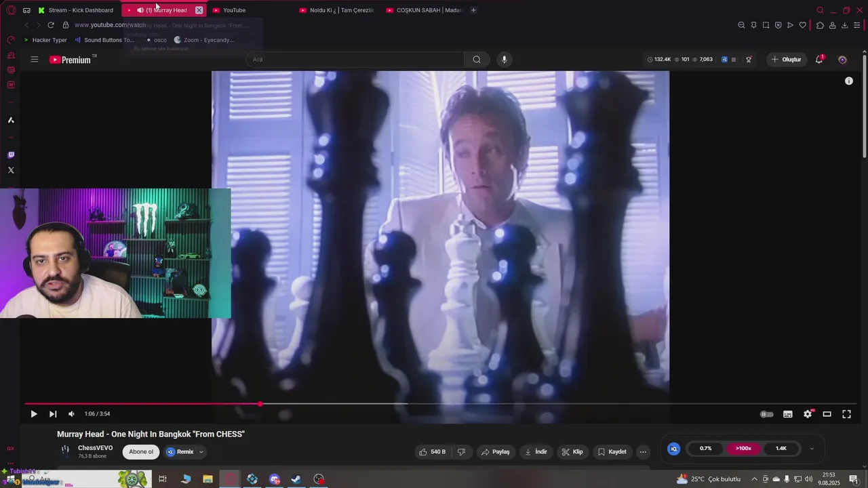This screenshot has width=868, height=488.
Task: Click the IQ Remix button
Action: (x=180, y=452)
